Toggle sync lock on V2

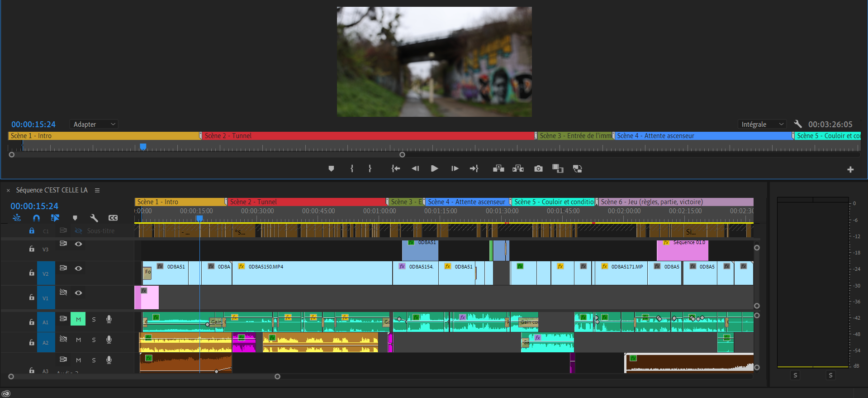tap(63, 268)
